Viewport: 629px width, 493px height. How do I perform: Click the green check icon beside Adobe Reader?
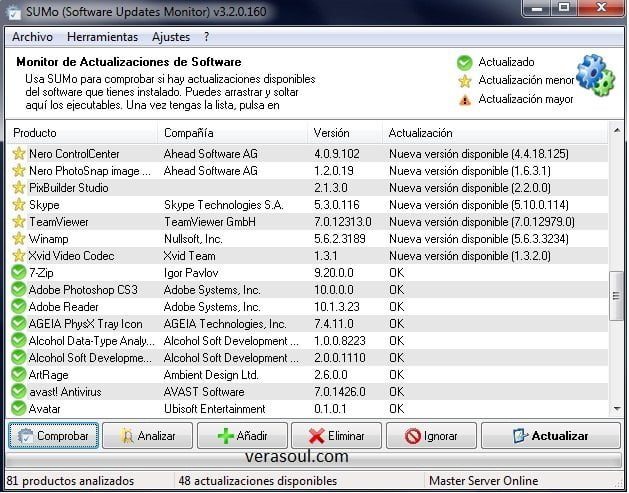point(18,307)
